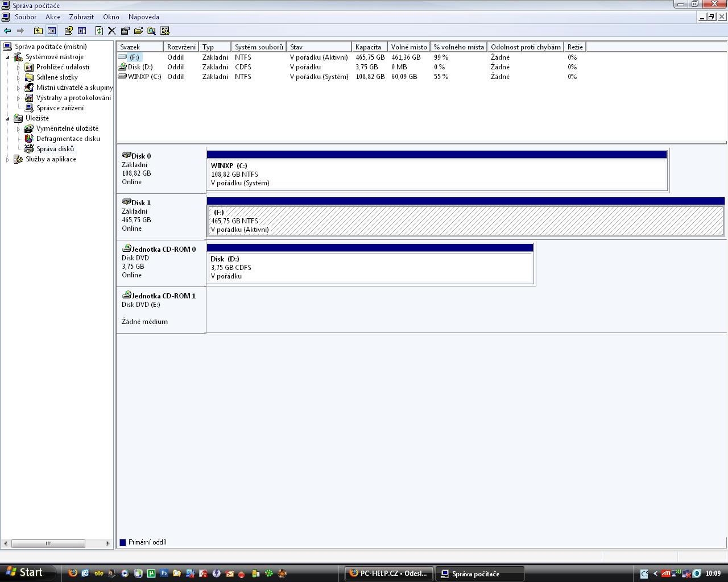728x582 pixels.
Task: Open the Akce menu
Action: tap(53, 17)
